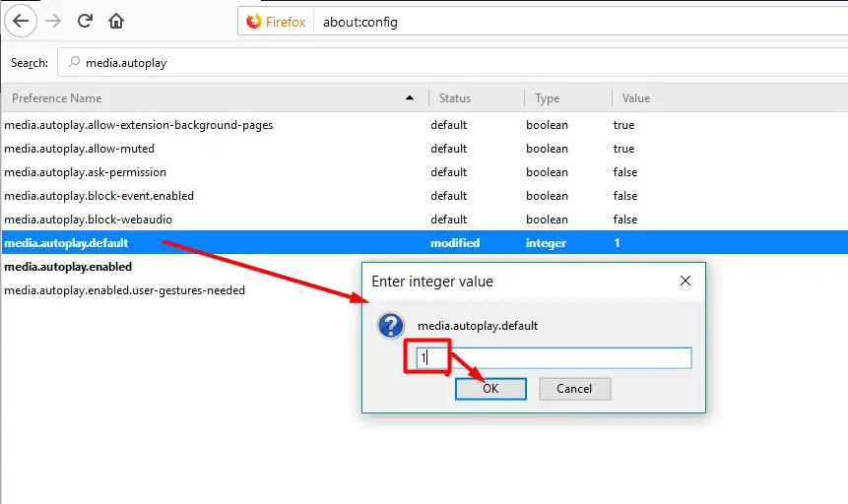Viewport: 848px width, 504px height.
Task: Sort by the Type column header
Action: point(547,98)
